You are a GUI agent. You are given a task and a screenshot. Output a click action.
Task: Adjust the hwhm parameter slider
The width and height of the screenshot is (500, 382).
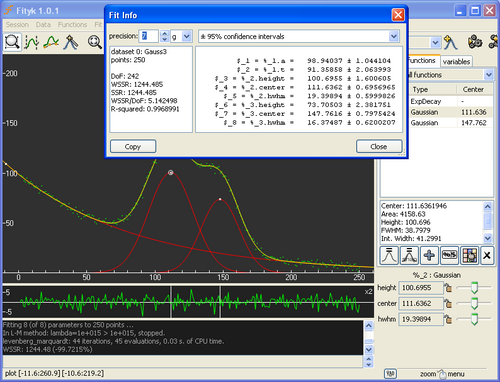click(474, 319)
